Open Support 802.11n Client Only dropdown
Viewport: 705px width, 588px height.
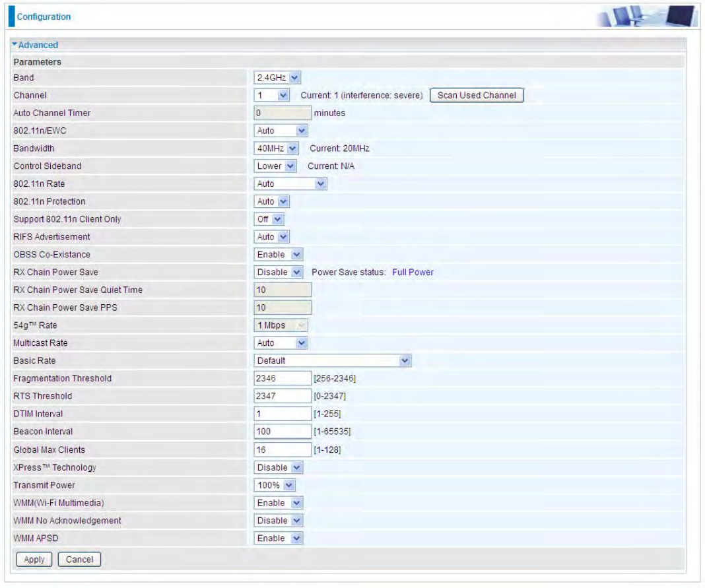(x=269, y=219)
